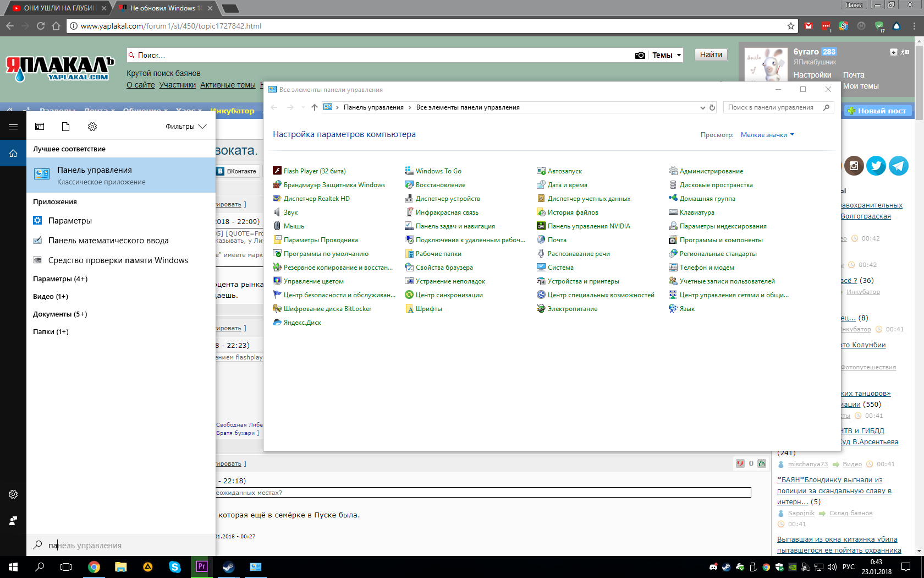Open Панель управления NVIDIA item
The image size is (924, 578).
tap(584, 226)
